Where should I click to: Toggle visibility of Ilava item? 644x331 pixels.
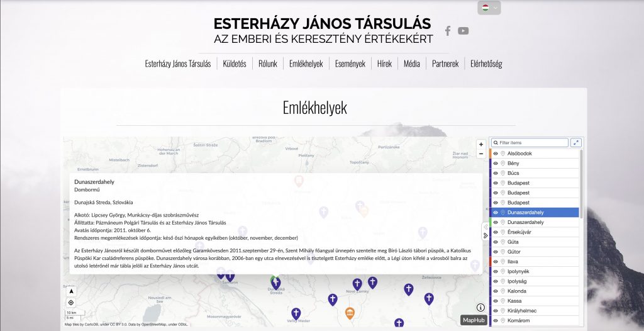tap(496, 262)
